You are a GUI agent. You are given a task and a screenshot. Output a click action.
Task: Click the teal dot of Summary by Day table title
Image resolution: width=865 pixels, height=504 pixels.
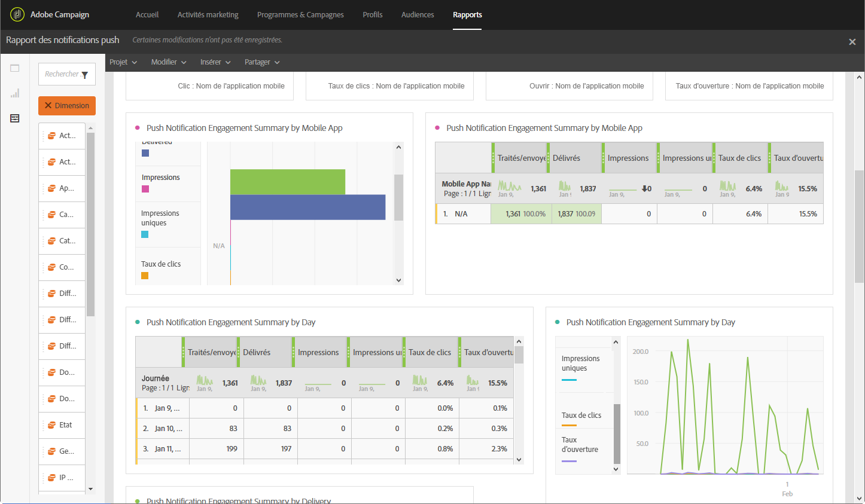click(138, 322)
